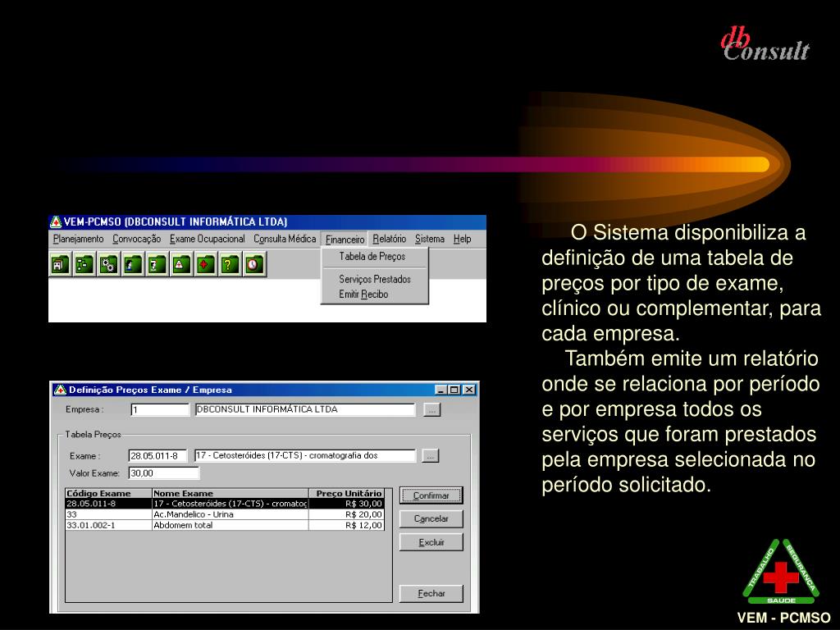Click the Confirmar button
Image resolution: width=840 pixels, height=630 pixels.
pyautogui.click(x=431, y=495)
